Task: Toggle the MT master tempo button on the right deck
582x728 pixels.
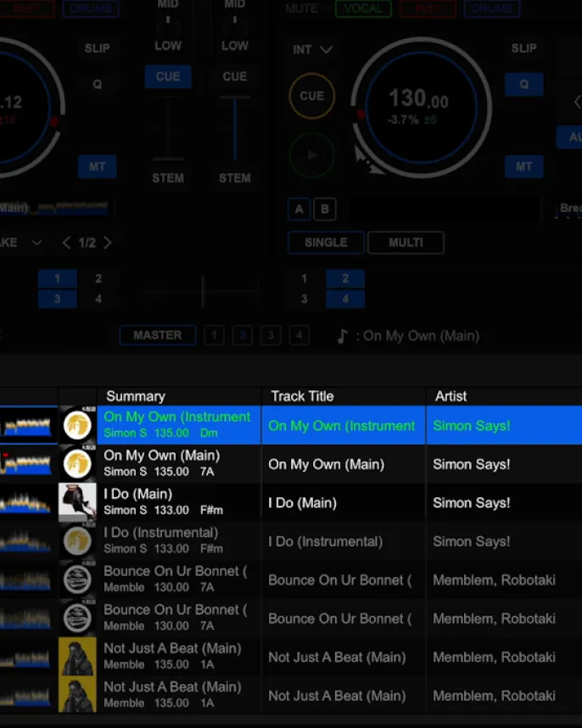Action: tap(523, 166)
